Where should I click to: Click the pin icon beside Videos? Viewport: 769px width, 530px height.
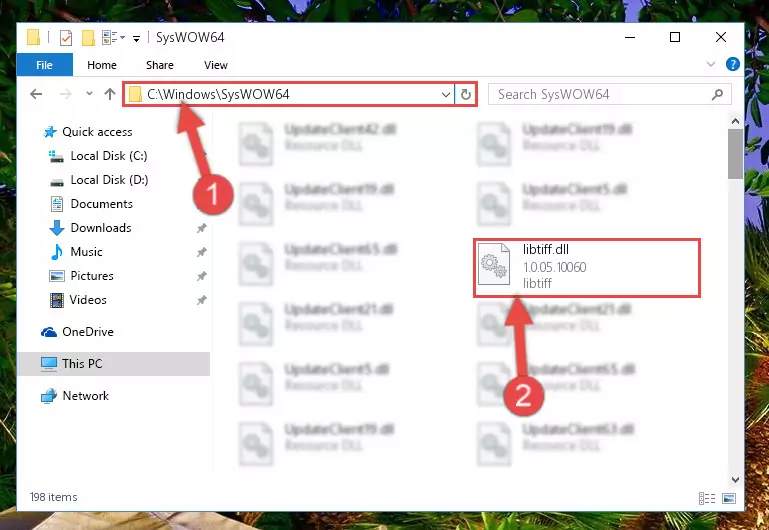(x=202, y=300)
